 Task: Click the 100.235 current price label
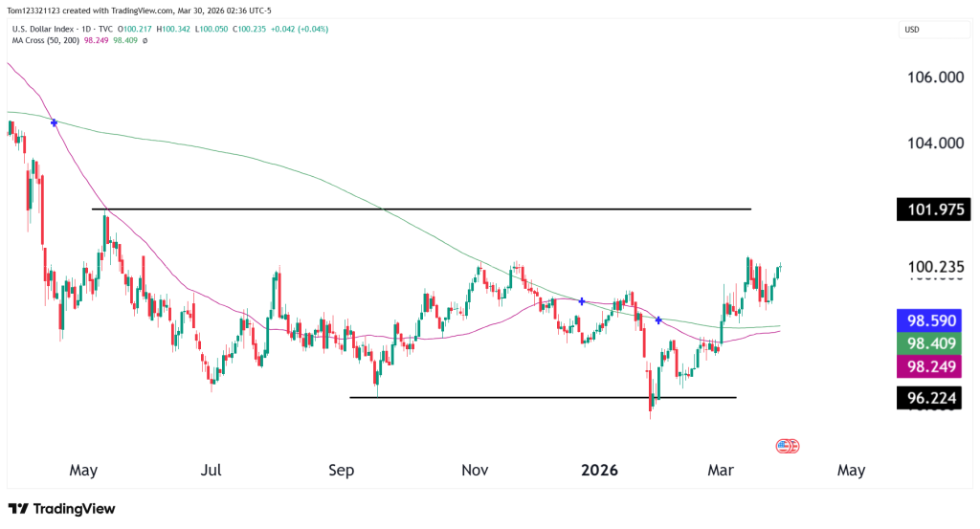933,269
